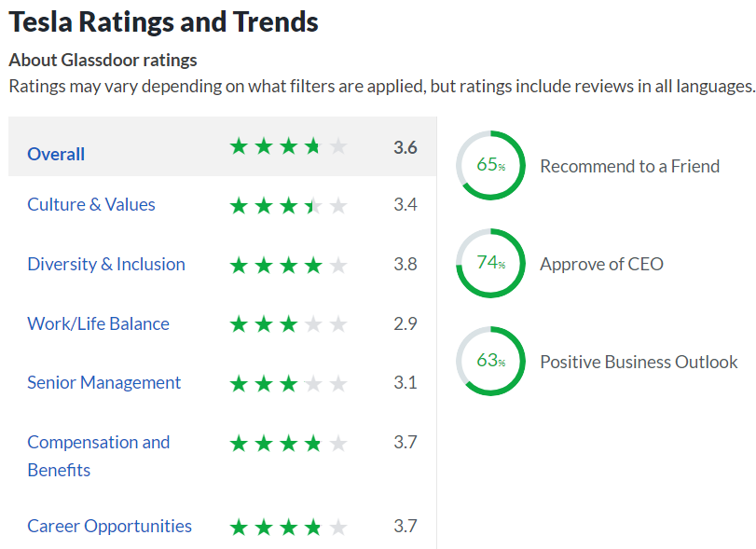The image size is (756, 549).
Task: Open the Work/Life Balance rating link
Action: (99, 324)
